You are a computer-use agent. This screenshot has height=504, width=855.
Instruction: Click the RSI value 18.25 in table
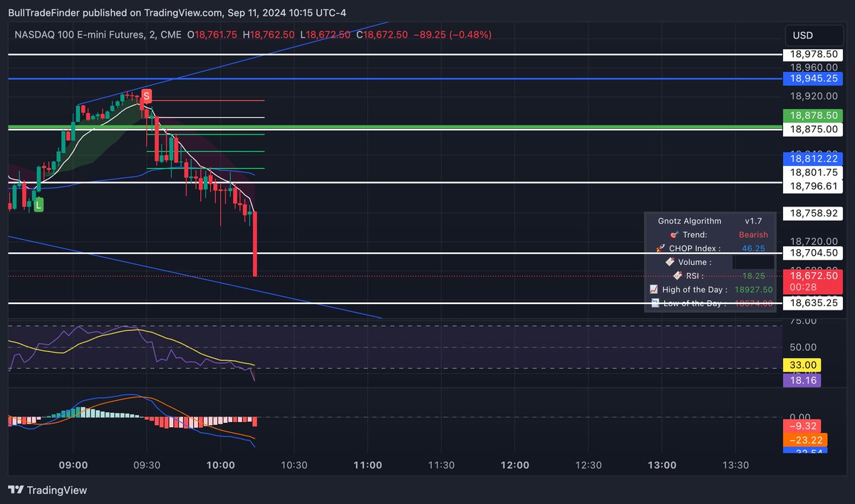click(x=754, y=275)
